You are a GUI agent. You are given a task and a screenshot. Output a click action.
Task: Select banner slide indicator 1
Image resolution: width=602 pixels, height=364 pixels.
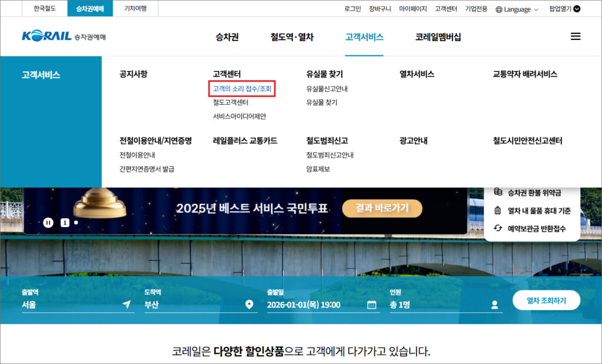pyautogui.click(x=65, y=222)
